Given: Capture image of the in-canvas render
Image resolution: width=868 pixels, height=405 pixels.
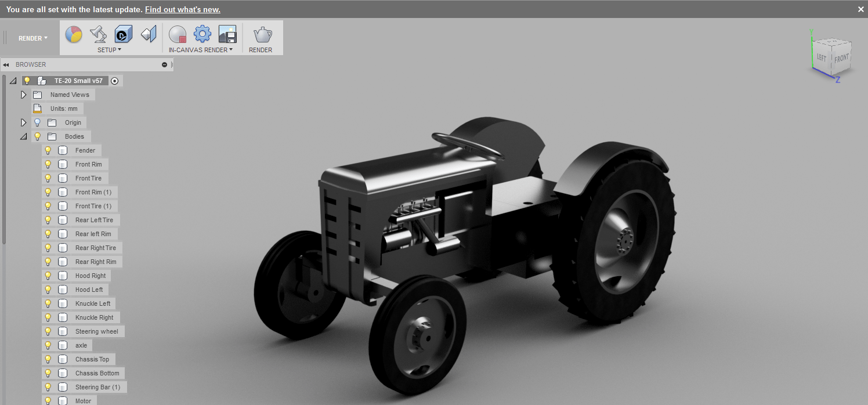Looking at the screenshot, I should click(226, 34).
